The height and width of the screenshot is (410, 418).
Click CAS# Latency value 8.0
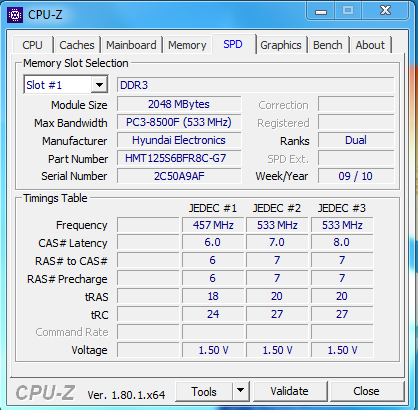(342, 242)
